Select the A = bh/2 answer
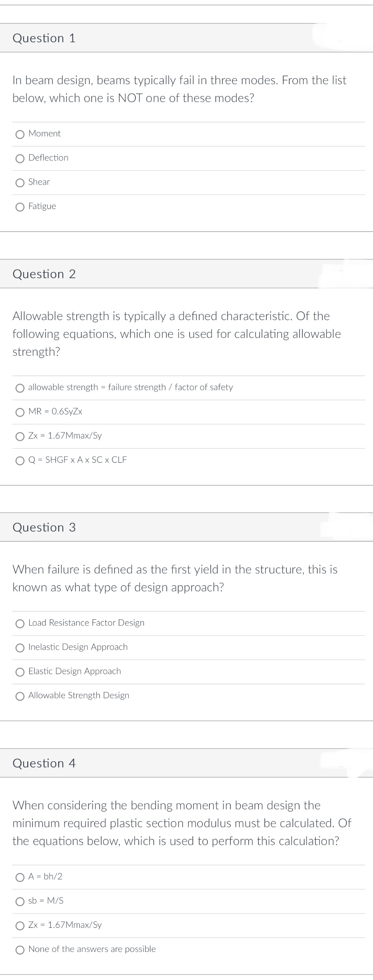373x980 pixels. (x=20, y=877)
